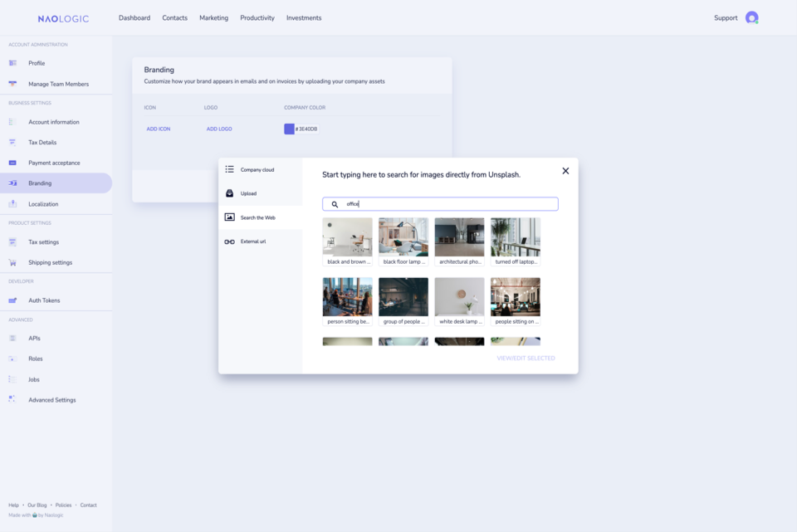Select the 'turned off laptop' thumbnail

tap(516, 242)
